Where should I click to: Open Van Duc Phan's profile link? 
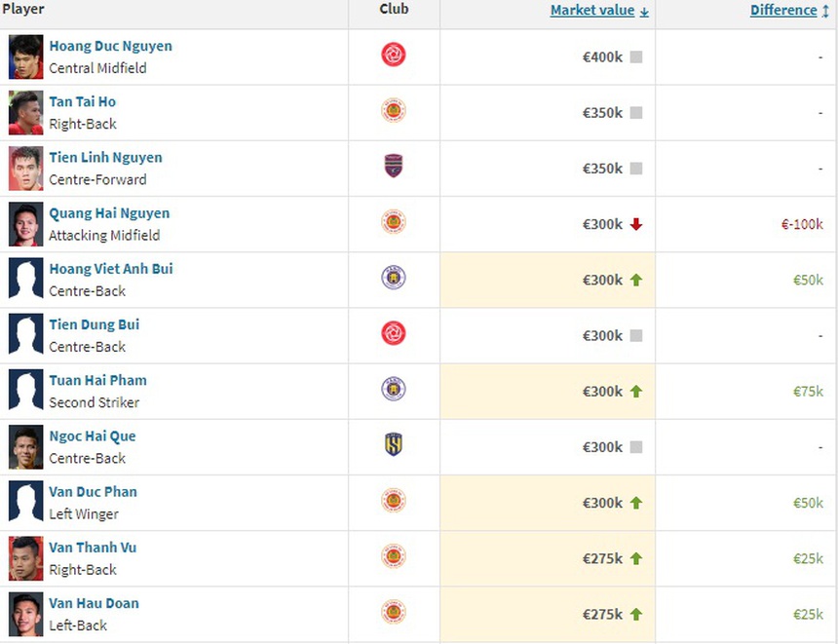pos(93,492)
